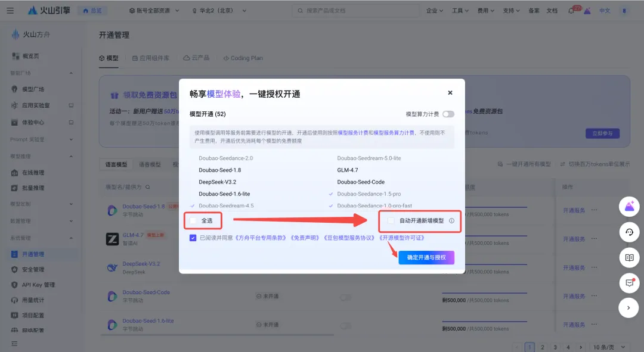The width and height of the screenshot is (644, 352).
Task: Open the notification bell
Action: (x=571, y=11)
